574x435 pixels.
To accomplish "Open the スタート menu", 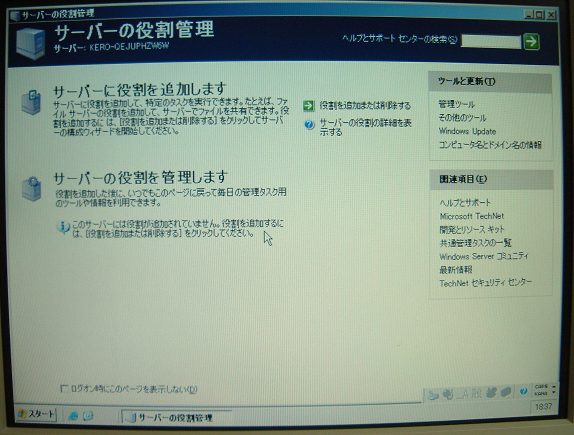I will [36, 414].
